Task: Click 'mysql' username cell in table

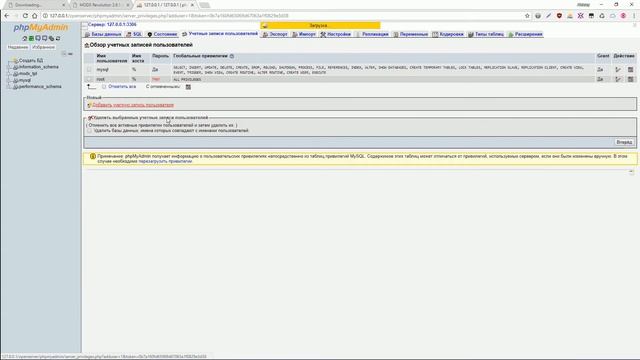Action: [x=102, y=69]
